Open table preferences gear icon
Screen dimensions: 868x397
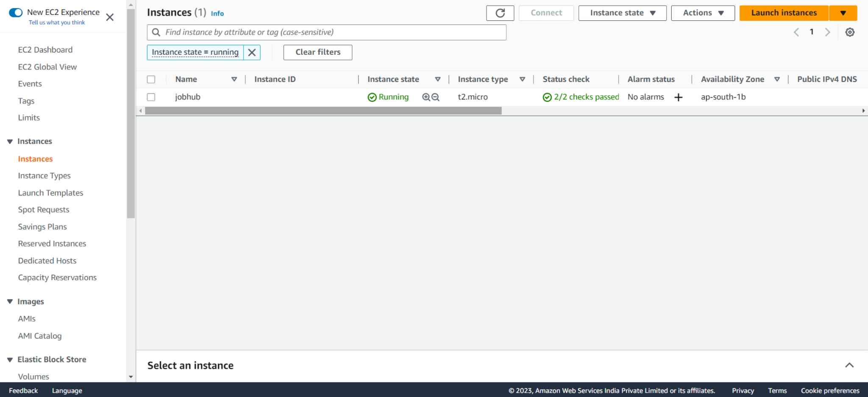(x=850, y=32)
